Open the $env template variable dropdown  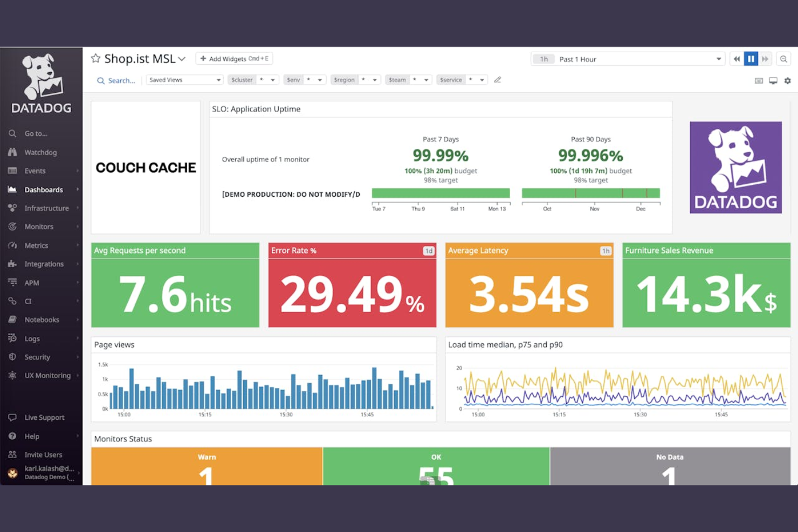(x=304, y=79)
